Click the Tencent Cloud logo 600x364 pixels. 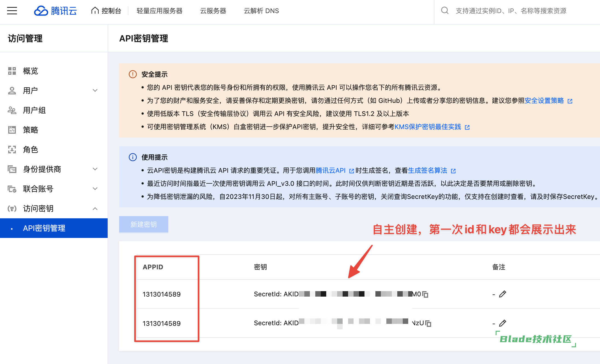55,11
